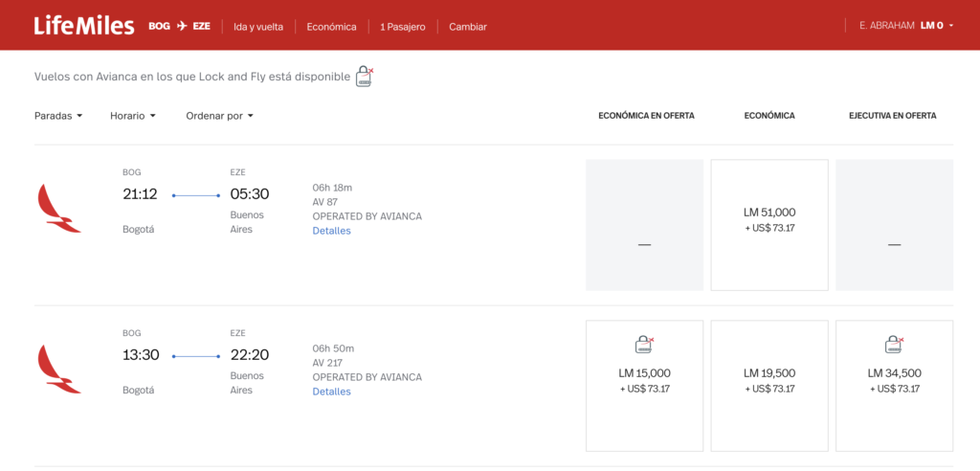980x471 pixels.
Task: Click the BOG origin code in header
Action: [x=160, y=26]
